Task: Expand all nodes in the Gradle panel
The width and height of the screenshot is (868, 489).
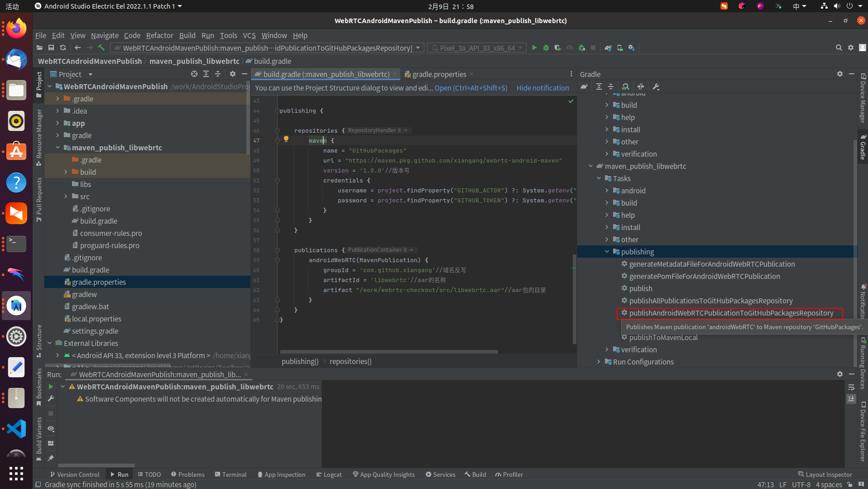Action: coord(599,86)
